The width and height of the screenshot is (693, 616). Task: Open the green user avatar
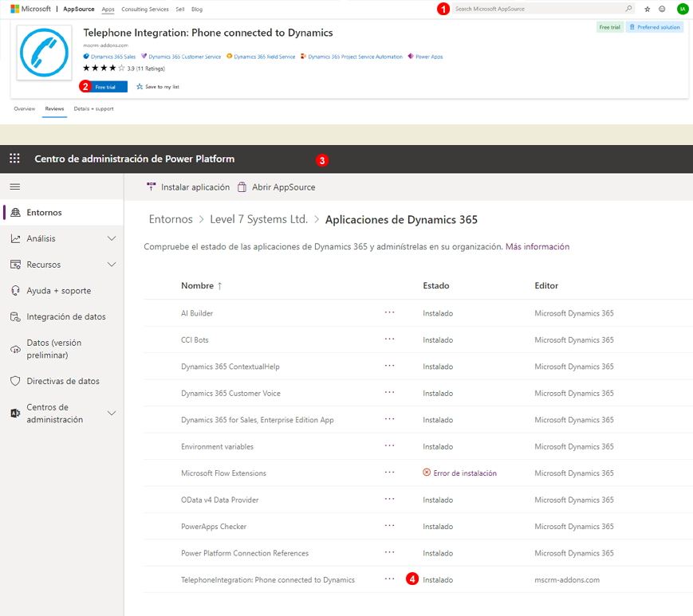click(x=683, y=9)
